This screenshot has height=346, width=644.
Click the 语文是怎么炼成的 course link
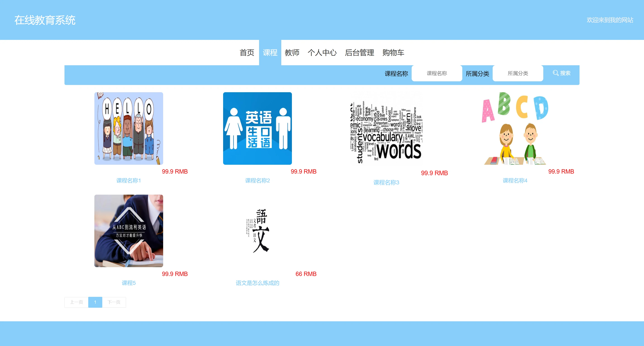257,283
